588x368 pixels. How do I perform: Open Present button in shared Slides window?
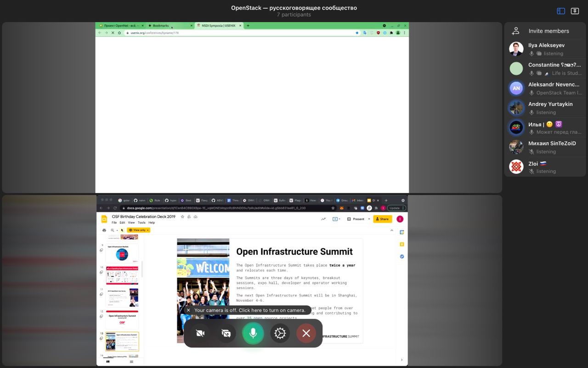click(356, 219)
